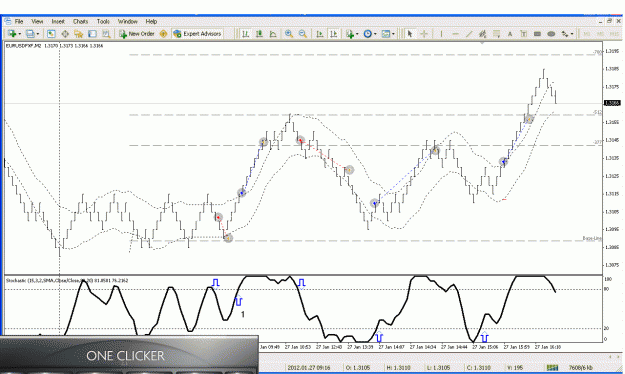
Task: Select the Trendline drawing tool
Action: coord(469,34)
